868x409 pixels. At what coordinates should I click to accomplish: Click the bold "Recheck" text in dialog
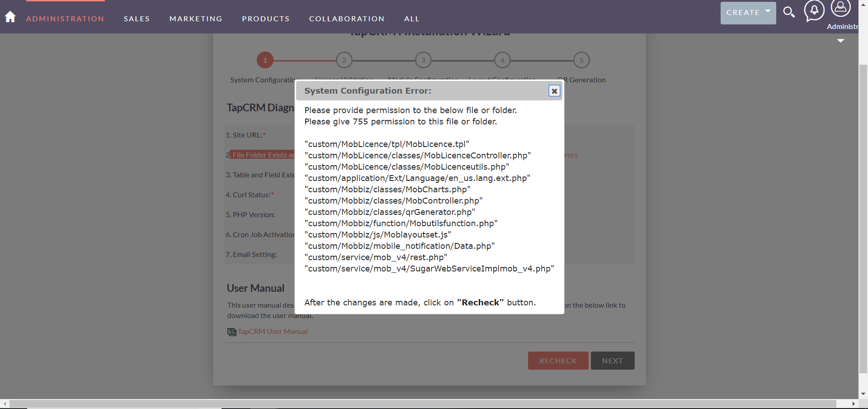[x=480, y=302]
